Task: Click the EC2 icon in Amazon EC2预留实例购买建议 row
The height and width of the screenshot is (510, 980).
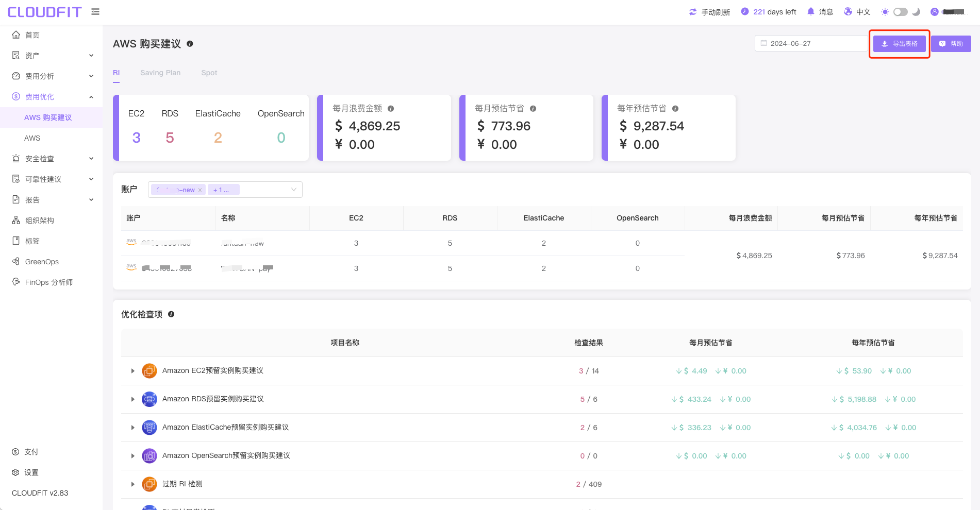Action: (150, 371)
